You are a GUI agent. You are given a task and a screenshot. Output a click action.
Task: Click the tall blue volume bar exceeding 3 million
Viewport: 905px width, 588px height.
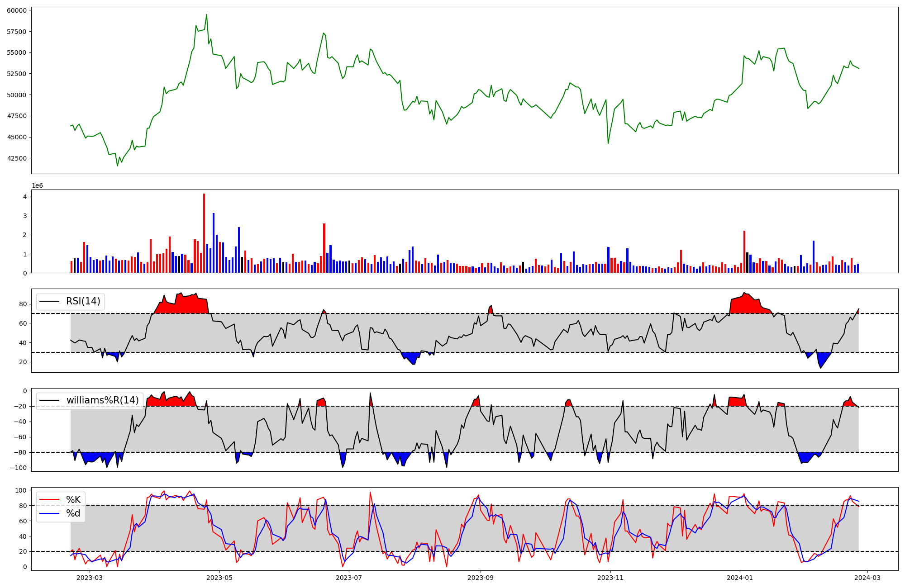click(x=214, y=243)
